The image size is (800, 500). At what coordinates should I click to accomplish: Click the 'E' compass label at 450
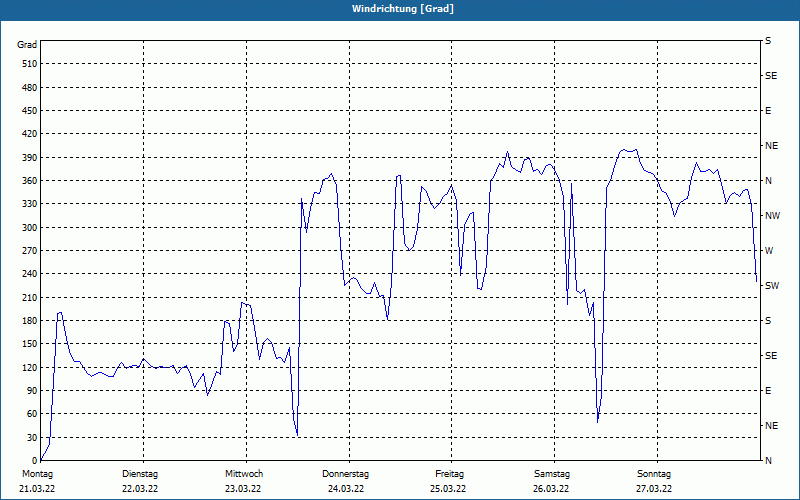click(768, 111)
